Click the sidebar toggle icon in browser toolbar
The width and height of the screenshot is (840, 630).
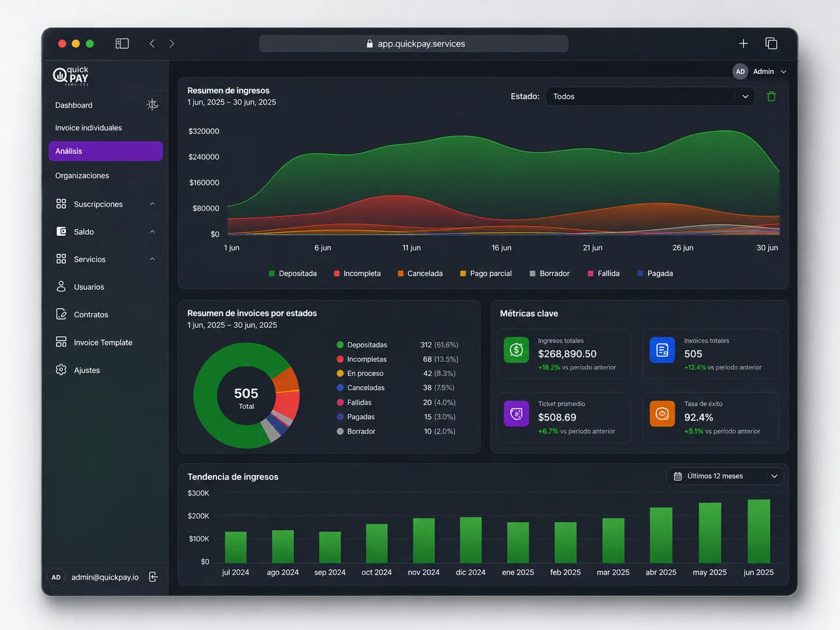tap(122, 44)
